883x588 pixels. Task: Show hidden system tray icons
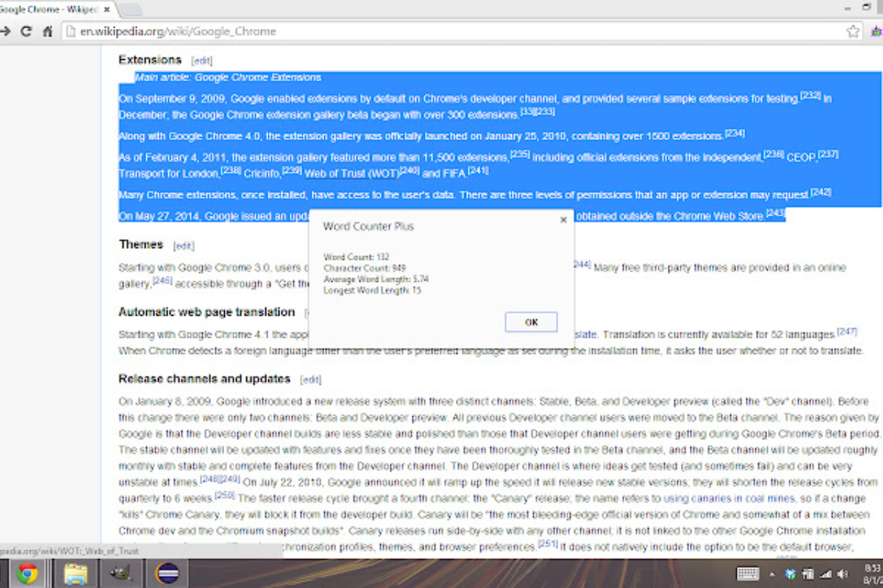(772, 574)
